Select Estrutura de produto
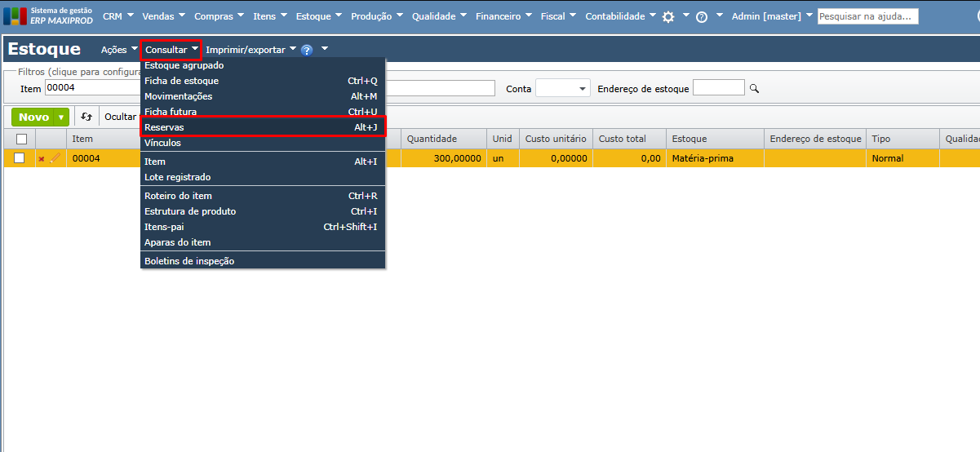980x452 pixels. (263, 211)
